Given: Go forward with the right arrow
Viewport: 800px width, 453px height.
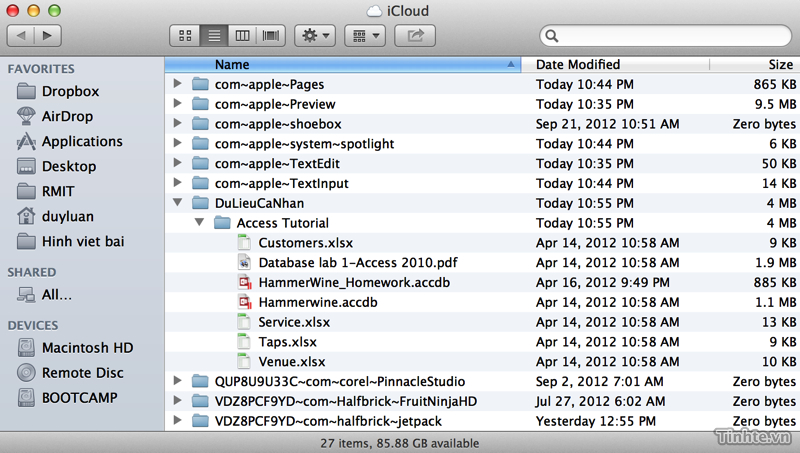Looking at the screenshot, I should [x=47, y=36].
